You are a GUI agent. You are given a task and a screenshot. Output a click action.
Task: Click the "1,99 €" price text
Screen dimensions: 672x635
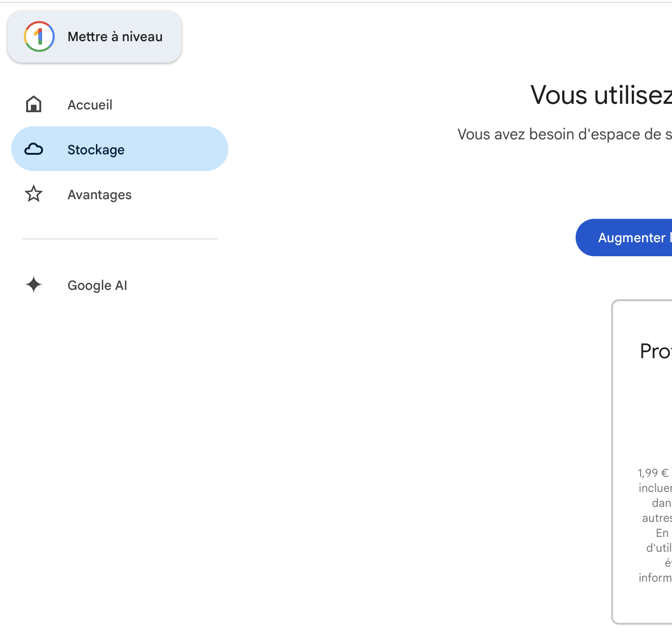tap(653, 473)
